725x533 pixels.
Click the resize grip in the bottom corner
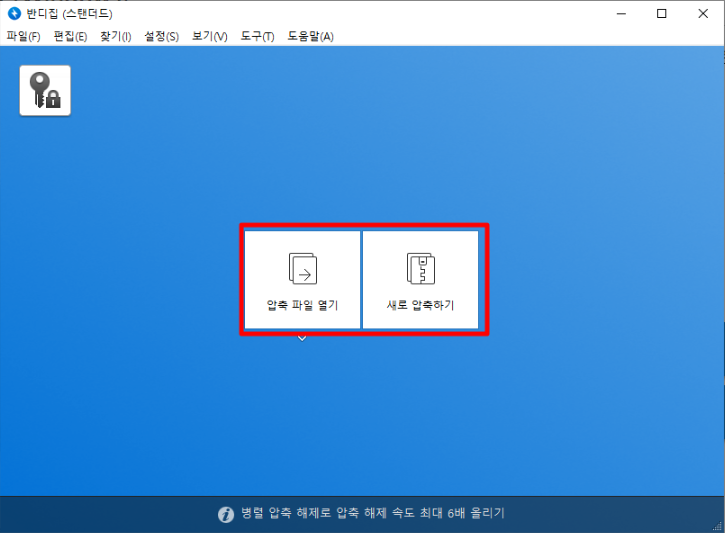click(717, 526)
